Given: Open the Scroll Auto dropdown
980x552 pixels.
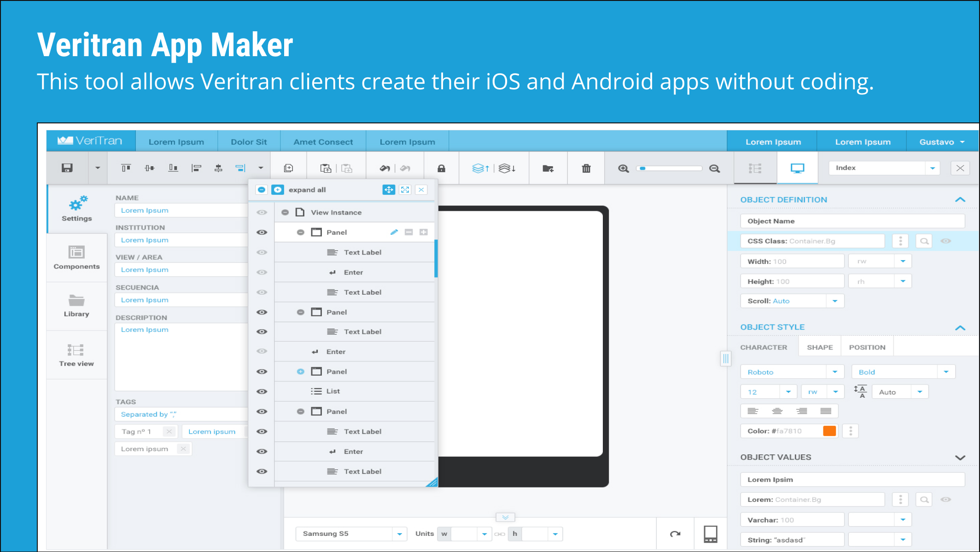Looking at the screenshot, I should pyautogui.click(x=792, y=301).
